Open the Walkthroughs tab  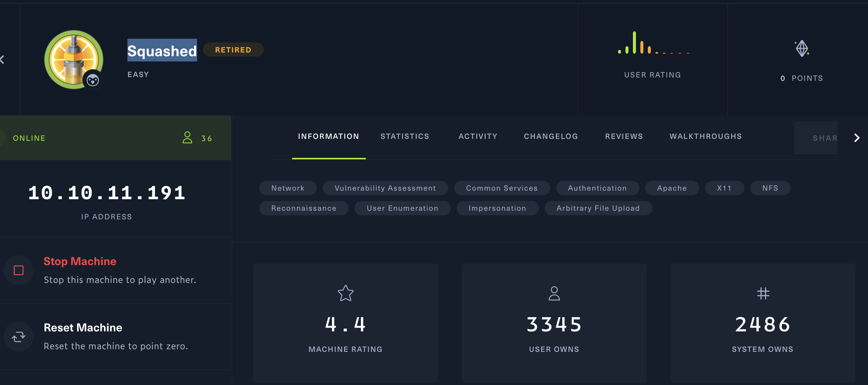point(706,136)
